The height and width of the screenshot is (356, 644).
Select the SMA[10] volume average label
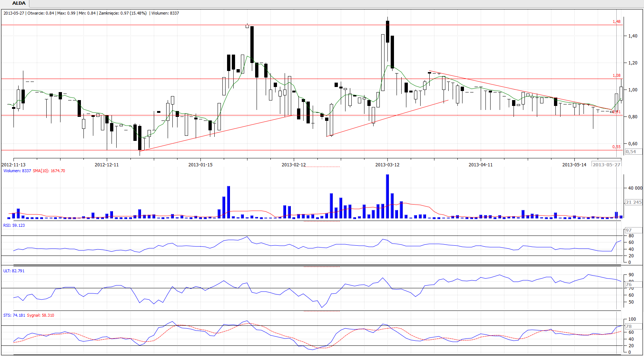click(49, 171)
